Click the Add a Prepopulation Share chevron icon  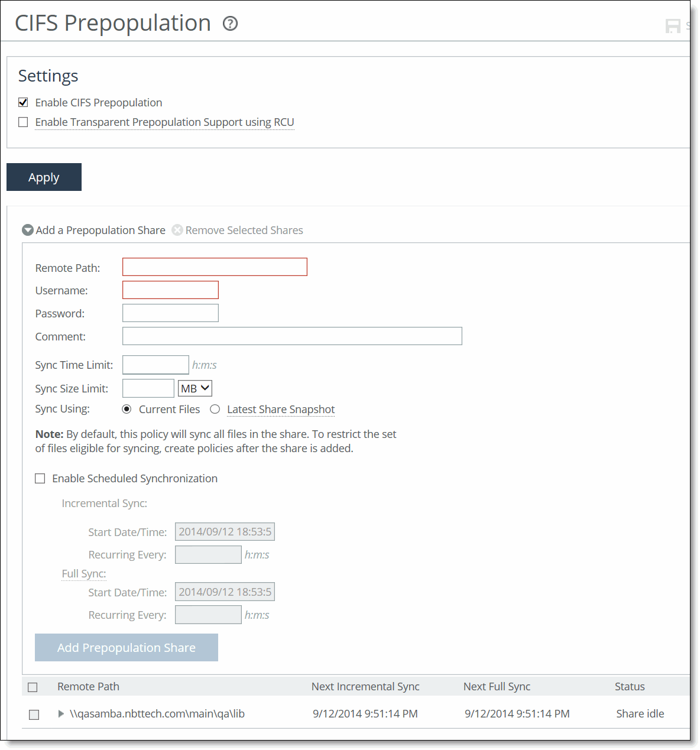tap(27, 230)
